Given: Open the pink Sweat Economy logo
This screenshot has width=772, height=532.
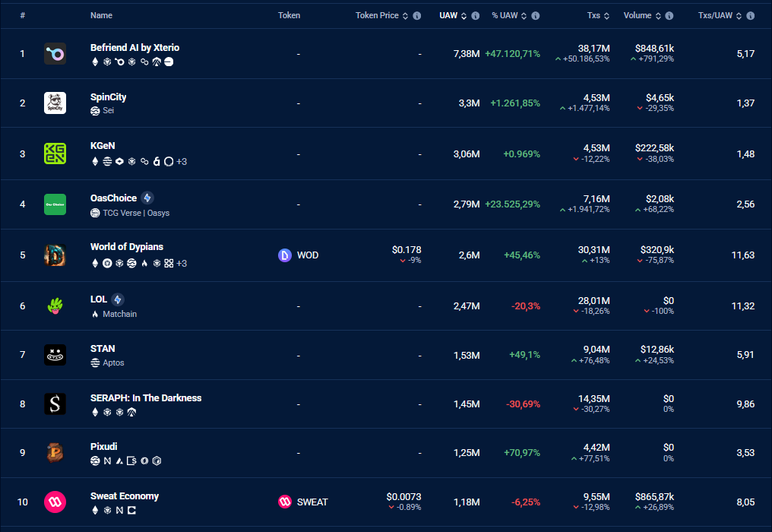Looking at the screenshot, I should point(55,502).
